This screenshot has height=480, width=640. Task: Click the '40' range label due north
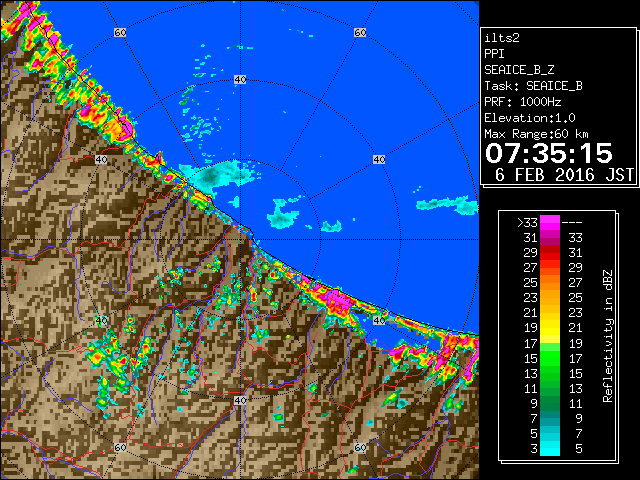coord(240,80)
